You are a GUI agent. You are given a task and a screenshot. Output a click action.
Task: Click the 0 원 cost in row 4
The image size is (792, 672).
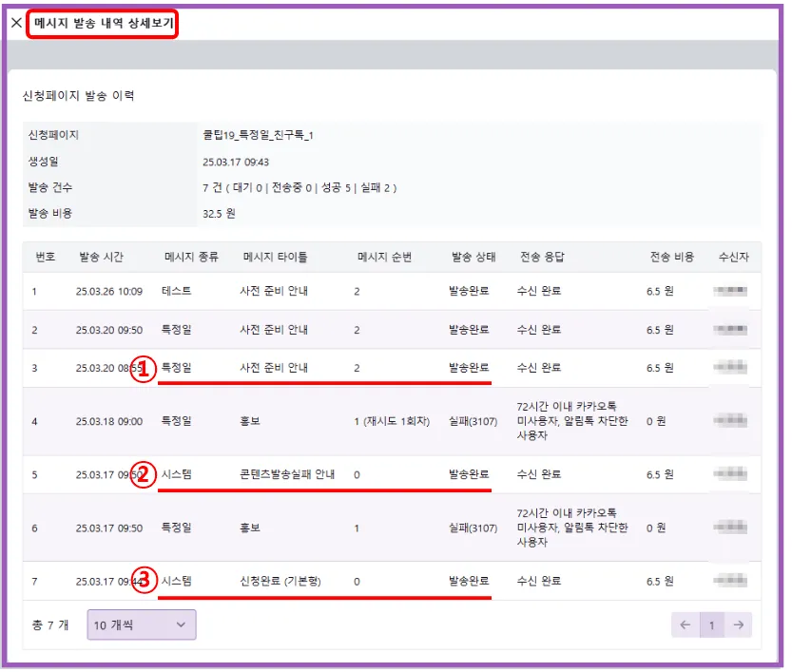656,422
